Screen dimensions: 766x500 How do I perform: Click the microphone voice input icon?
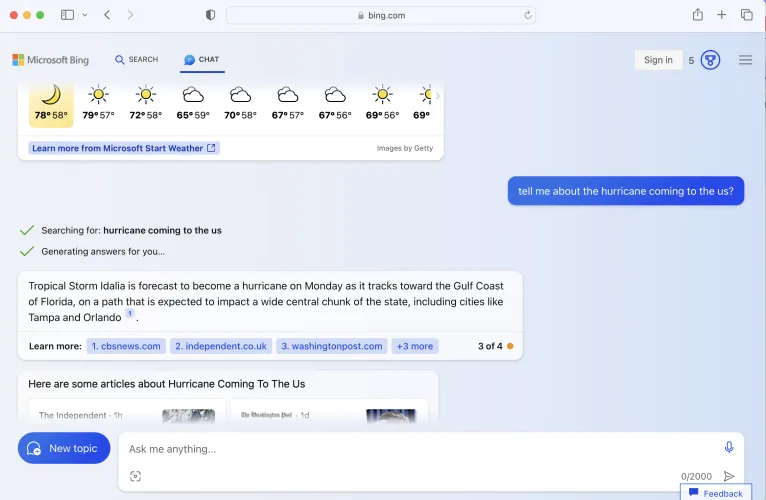pyautogui.click(x=729, y=448)
